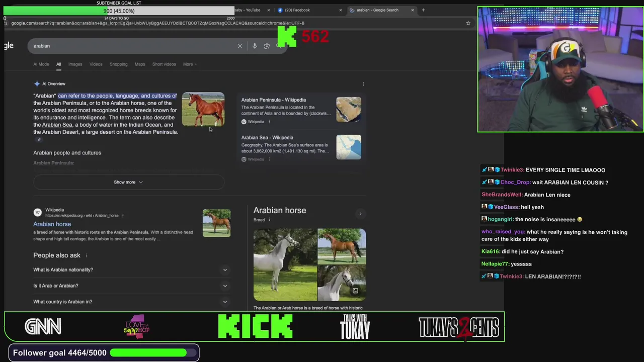
Task: Close the arabian Google Search tab
Action: (413, 10)
